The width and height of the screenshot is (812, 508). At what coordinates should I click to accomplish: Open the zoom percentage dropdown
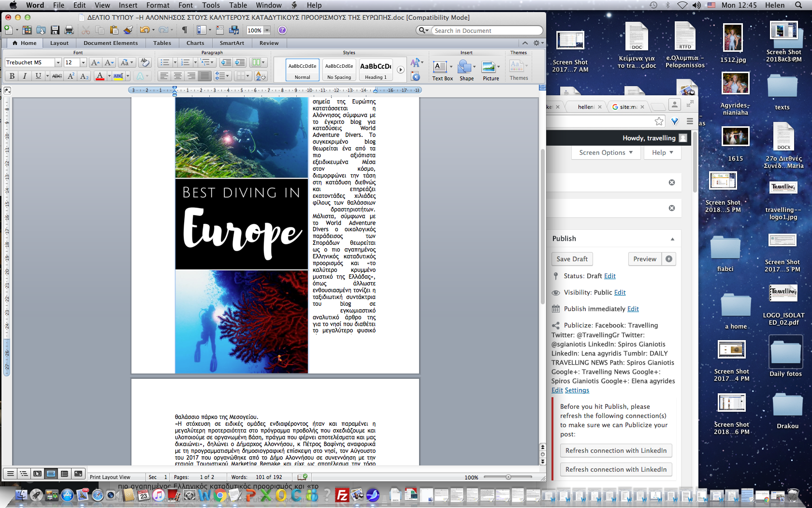[x=267, y=30]
